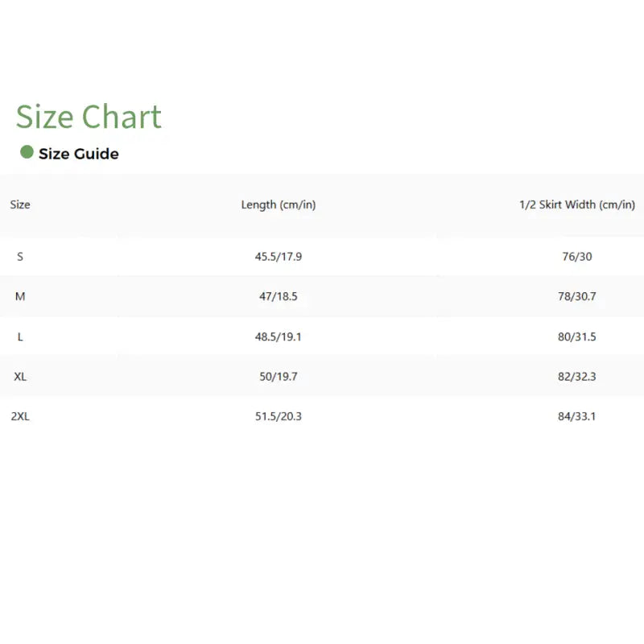Viewport: 644px width, 644px height.
Task: Click the 80/31.5 skirt width value
Action: (x=576, y=336)
